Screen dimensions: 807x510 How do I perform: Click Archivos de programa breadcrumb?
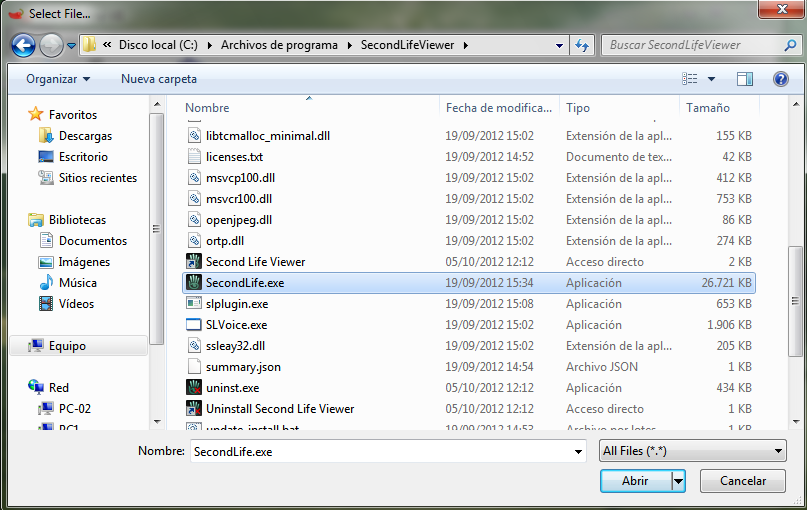pos(279,45)
